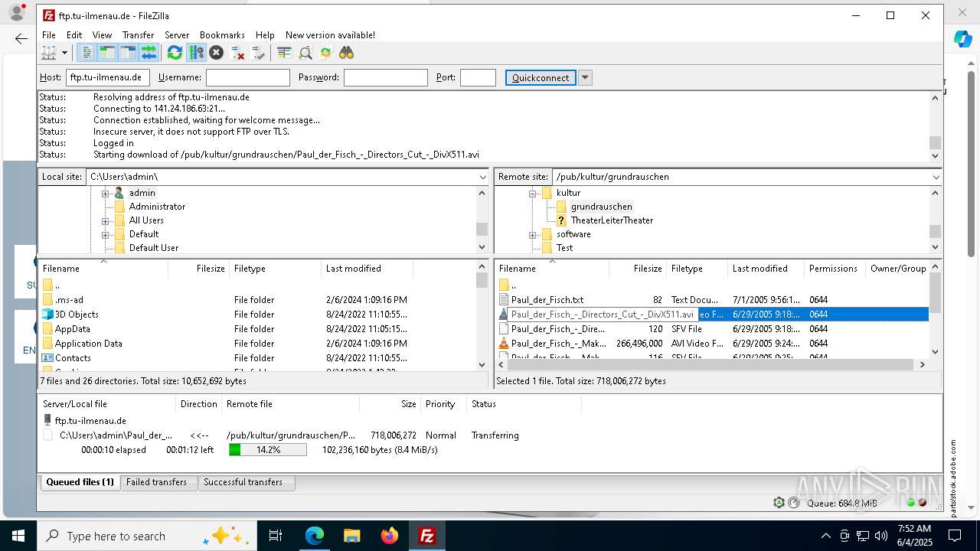
Task: Sort local files by Last modified
Action: (x=367, y=269)
